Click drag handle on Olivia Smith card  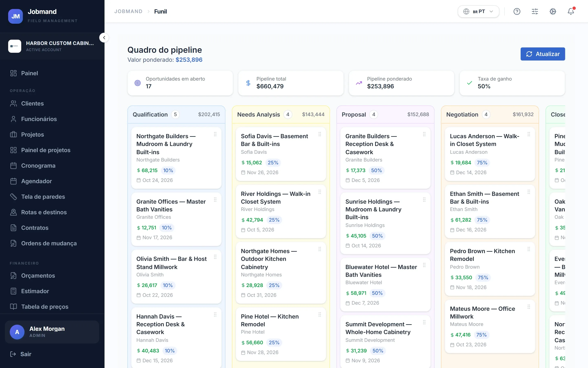point(215,257)
